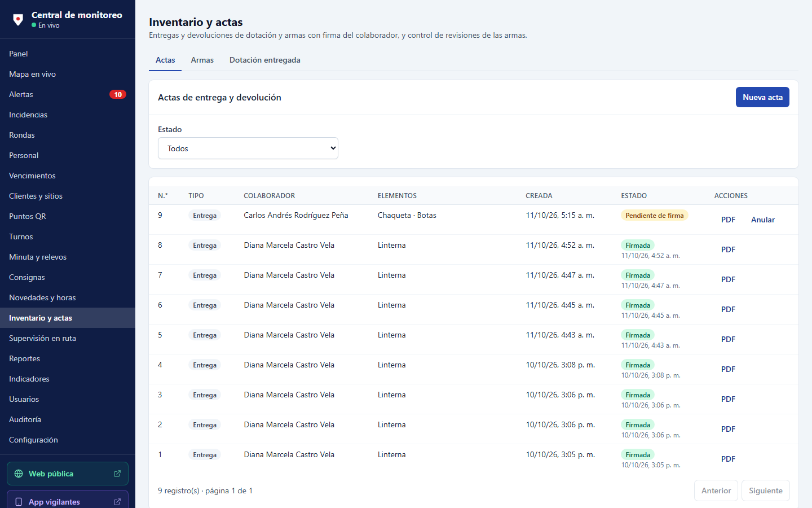Switch to the Armas tab
Image resolution: width=812 pixels, height=508 pixels.
coord(202,60)
